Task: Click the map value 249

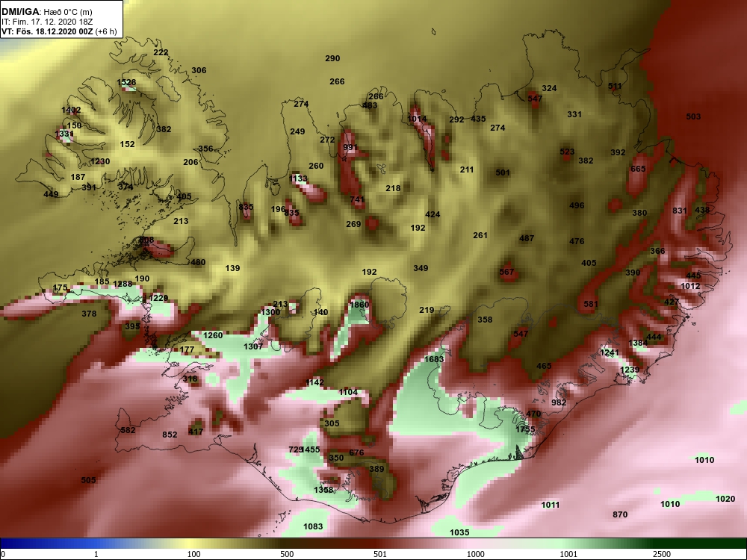Action: pos(297,131)
